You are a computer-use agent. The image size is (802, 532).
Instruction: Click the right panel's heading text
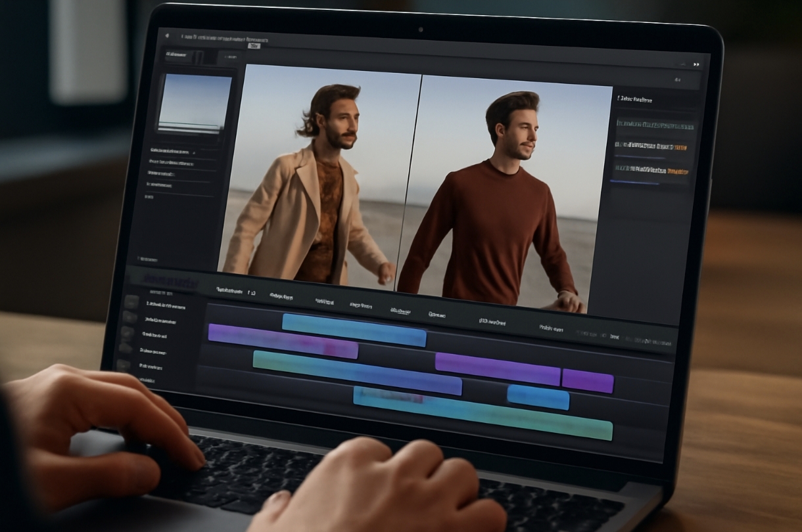635,100
